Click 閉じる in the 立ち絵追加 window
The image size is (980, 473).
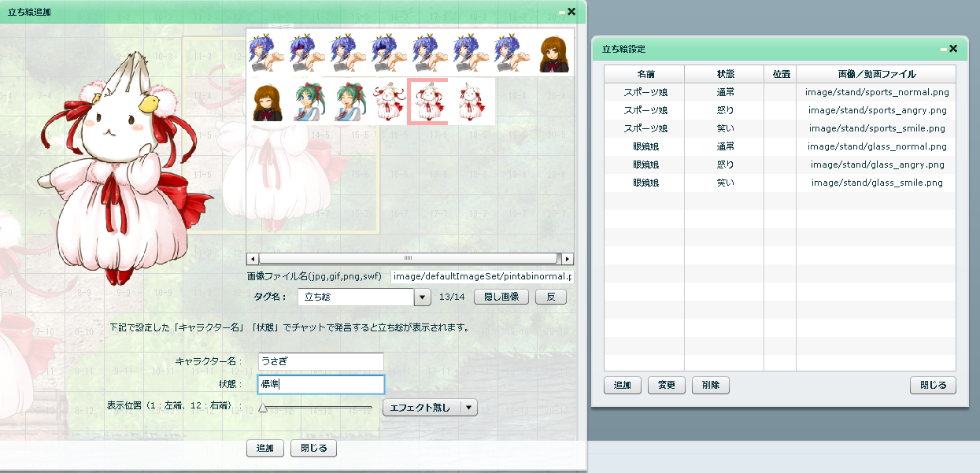click(x=314, y=449)
